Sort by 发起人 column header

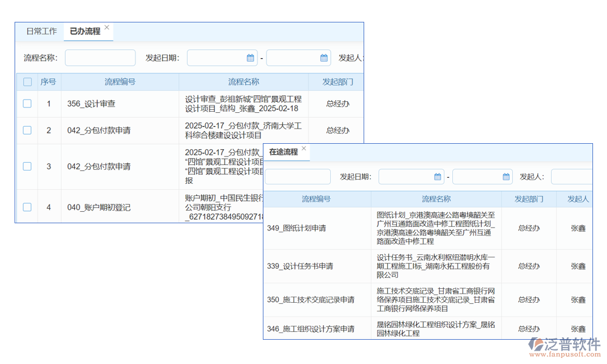click(x=578, y=199)
